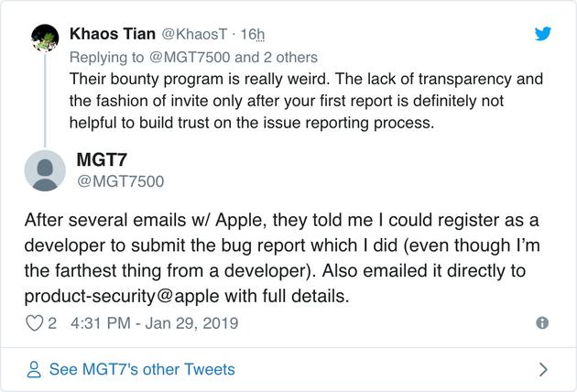Click the right chevron arrow at the bottom
Viewport: 577px width, 392px height.
click(x=543, y=370)
